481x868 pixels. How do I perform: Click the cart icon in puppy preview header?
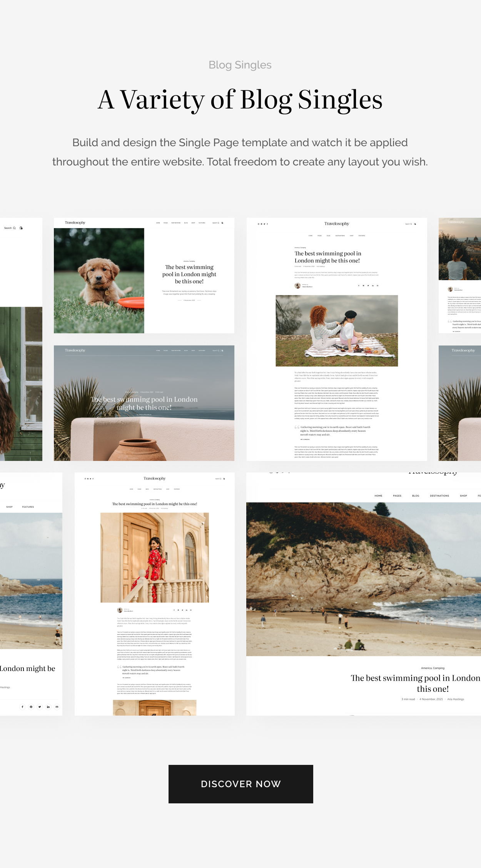222,223
